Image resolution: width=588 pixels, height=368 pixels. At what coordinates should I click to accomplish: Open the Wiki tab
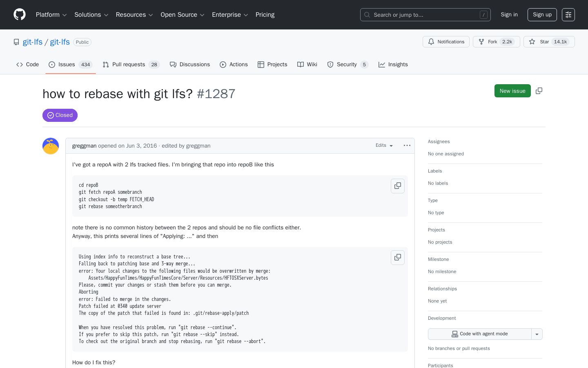[x=307, y=65]
